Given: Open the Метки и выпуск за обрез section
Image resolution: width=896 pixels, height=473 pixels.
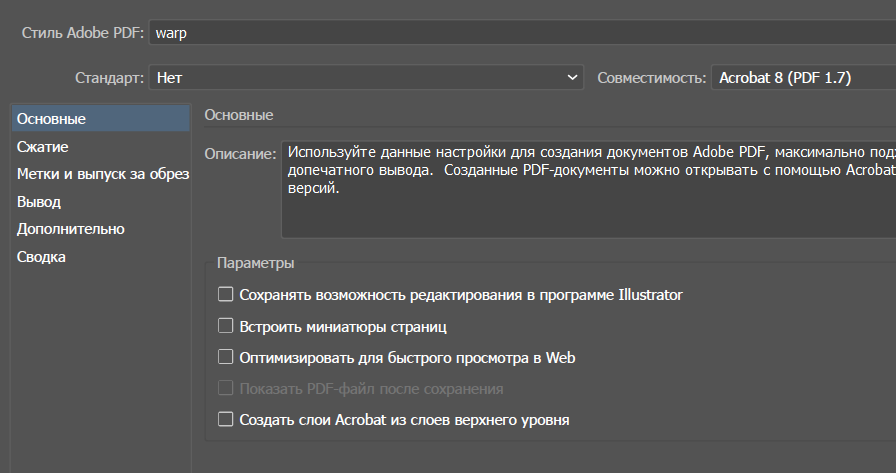Looking at the screenshot, I should coord(103,174).
